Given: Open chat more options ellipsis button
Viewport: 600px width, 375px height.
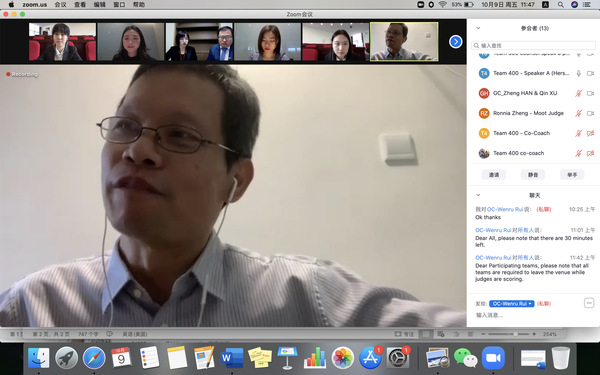Looking at the screenshot, I should coord(589,303).
